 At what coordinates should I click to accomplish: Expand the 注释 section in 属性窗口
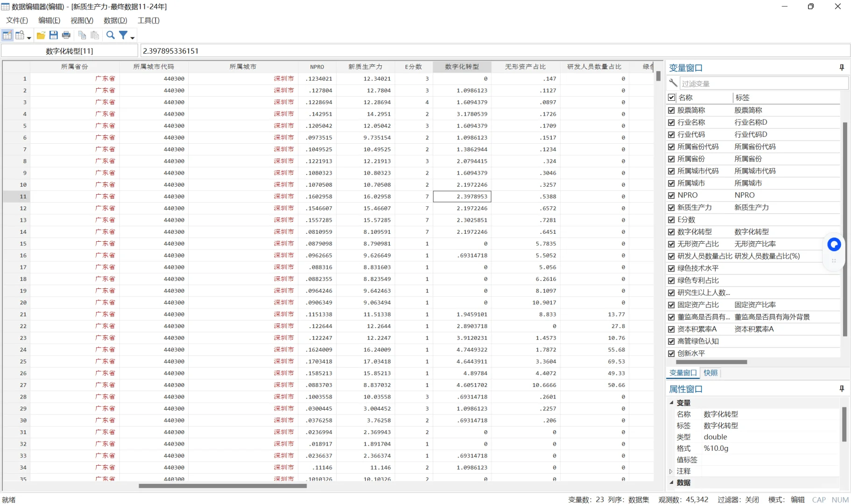coord(671,471)
